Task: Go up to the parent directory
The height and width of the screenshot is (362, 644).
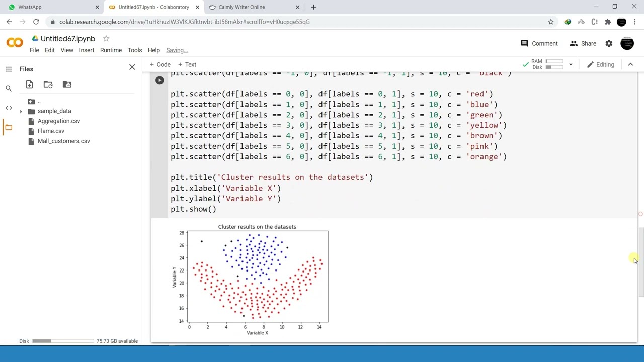Action: point(35,101)
